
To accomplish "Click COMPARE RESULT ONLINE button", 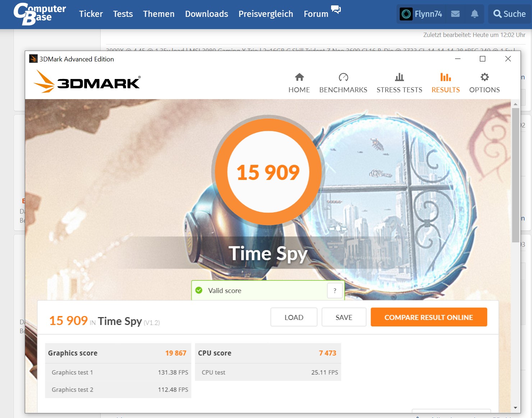I will click(x=429, y=317).
